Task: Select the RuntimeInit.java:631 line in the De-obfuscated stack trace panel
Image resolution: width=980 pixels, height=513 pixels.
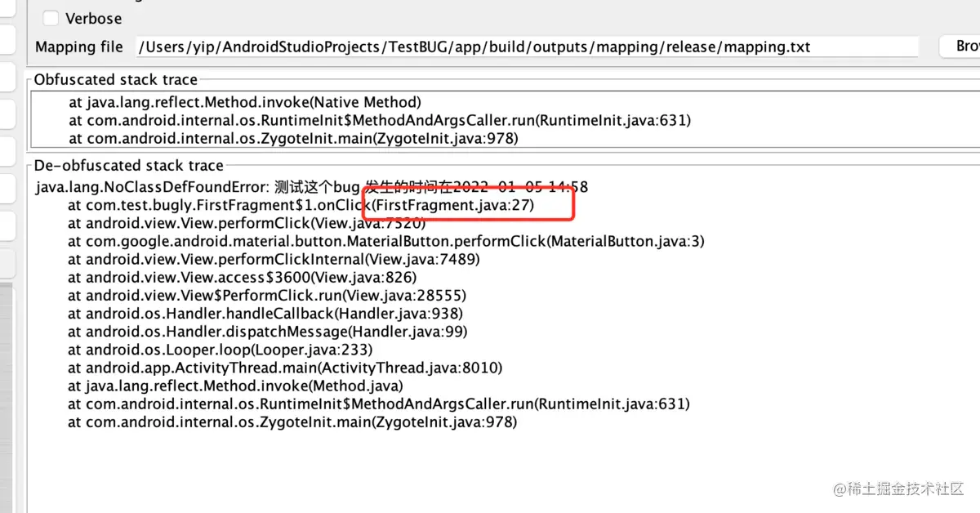Action: tap(379, 404)
